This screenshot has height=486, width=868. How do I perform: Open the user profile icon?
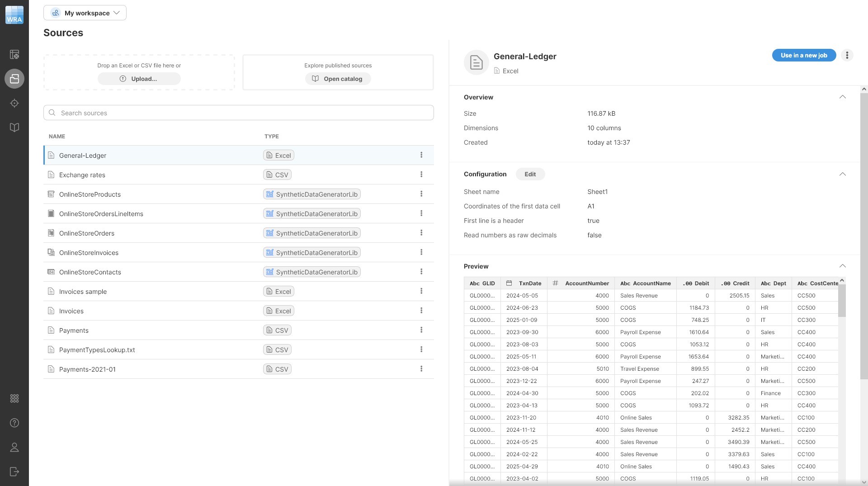[14, 448]
